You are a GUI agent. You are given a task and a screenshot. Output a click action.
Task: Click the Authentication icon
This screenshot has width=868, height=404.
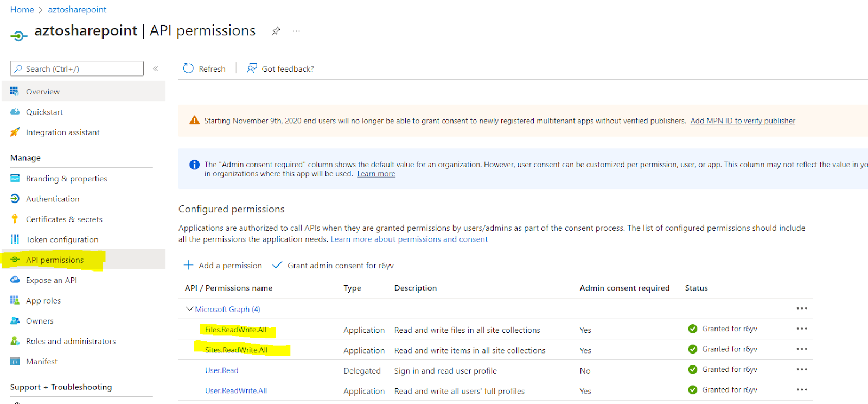[15, 199]
